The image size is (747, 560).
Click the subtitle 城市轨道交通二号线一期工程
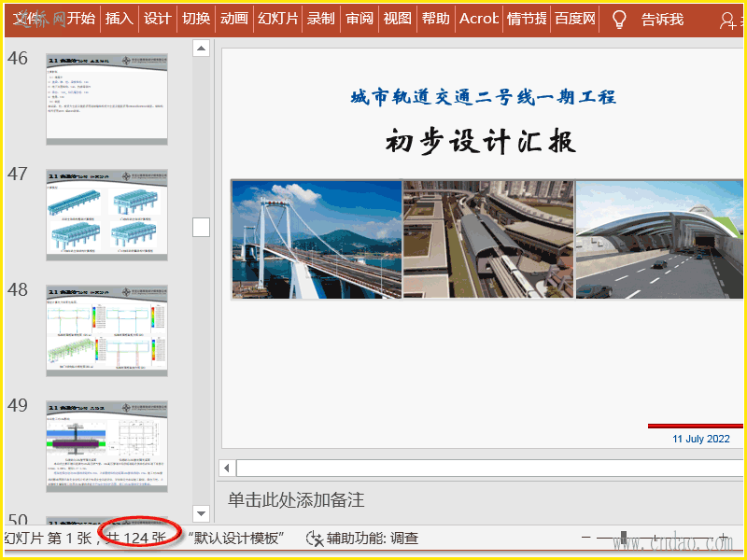click(483, 97)
